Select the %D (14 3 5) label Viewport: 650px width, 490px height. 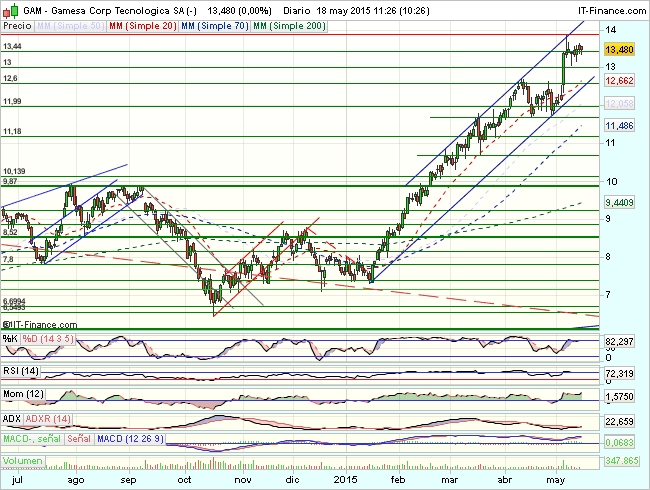[48, 339]
